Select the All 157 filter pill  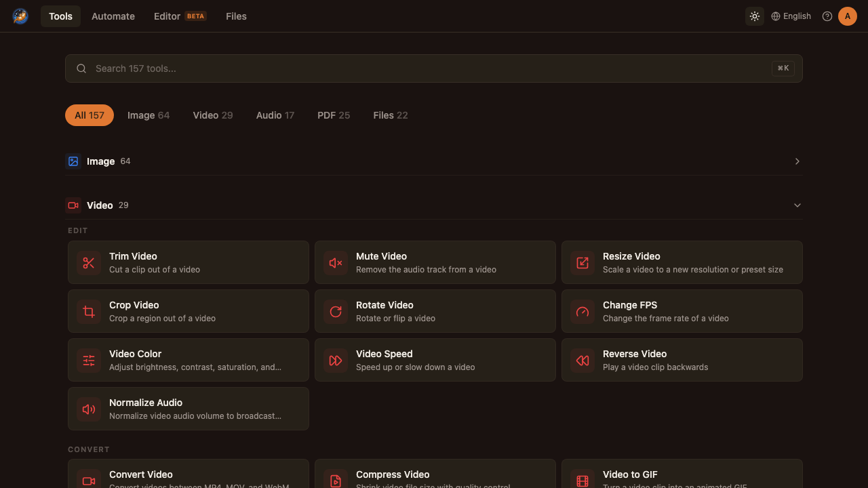point(90,115)
